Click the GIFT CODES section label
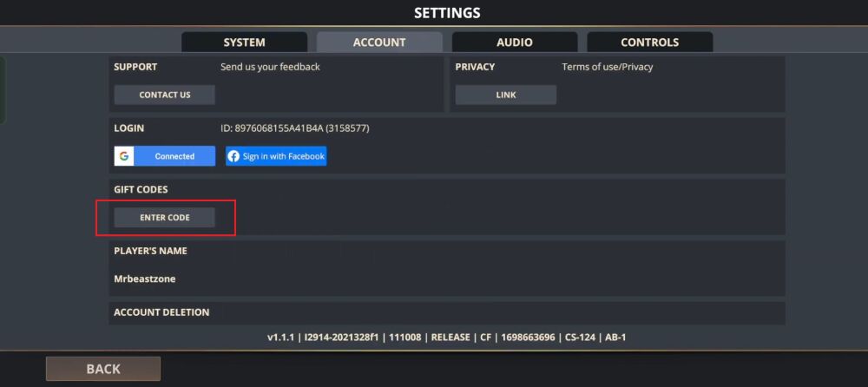The image size is (868, 387). coord(141,189)
